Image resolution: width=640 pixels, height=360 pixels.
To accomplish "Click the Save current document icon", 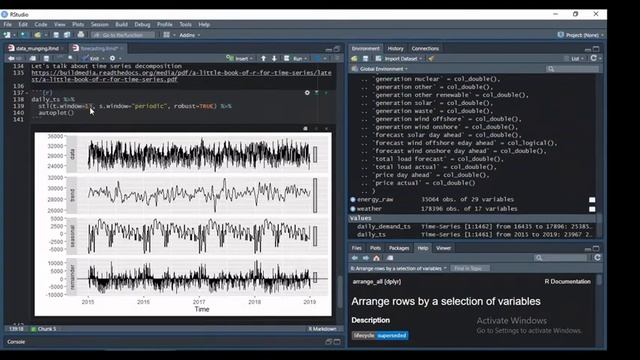I will (x=56, y=35).
